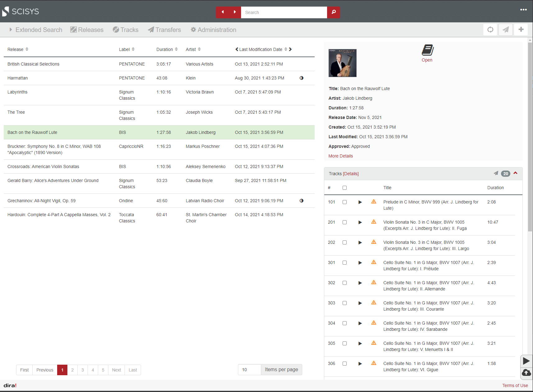533x392 pixels.
Task: Sort by the Label column
Action: [127, 49]
